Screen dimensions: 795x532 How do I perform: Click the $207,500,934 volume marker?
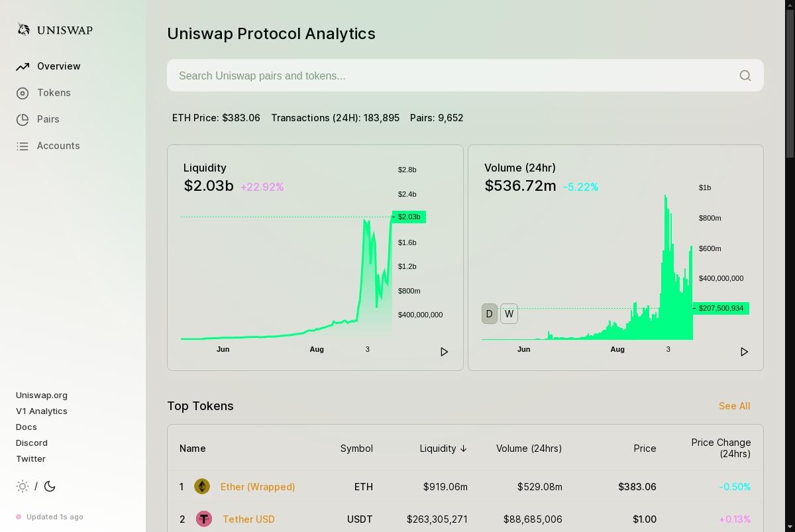(721, 308)
